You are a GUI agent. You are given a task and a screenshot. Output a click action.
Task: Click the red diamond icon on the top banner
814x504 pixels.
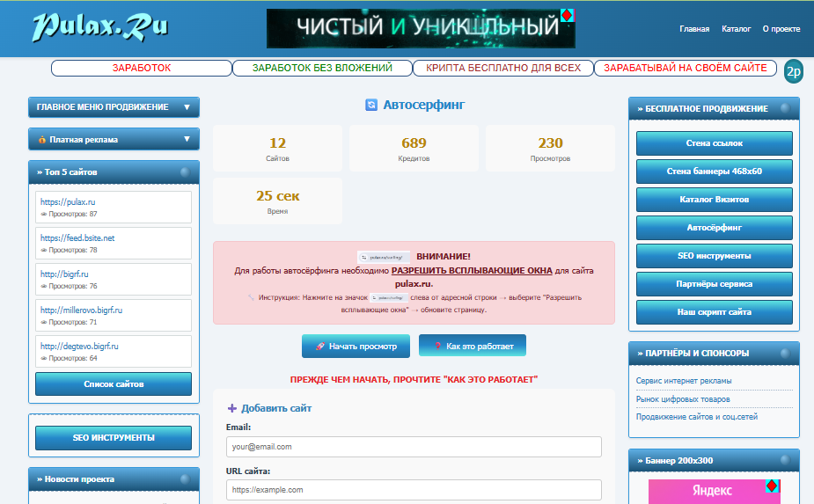pyautogui.click(x=568, y=16)
